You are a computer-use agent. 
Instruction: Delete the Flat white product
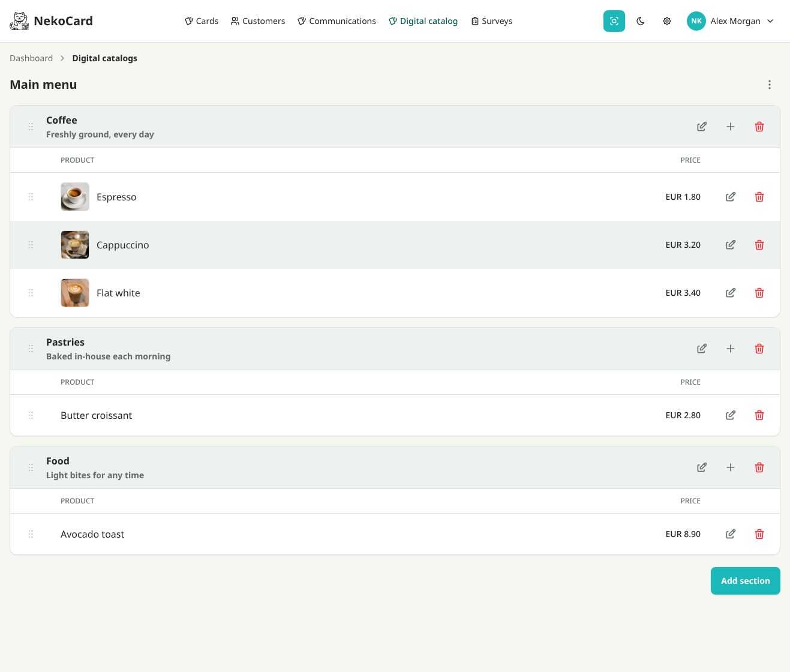pos(759,293)
